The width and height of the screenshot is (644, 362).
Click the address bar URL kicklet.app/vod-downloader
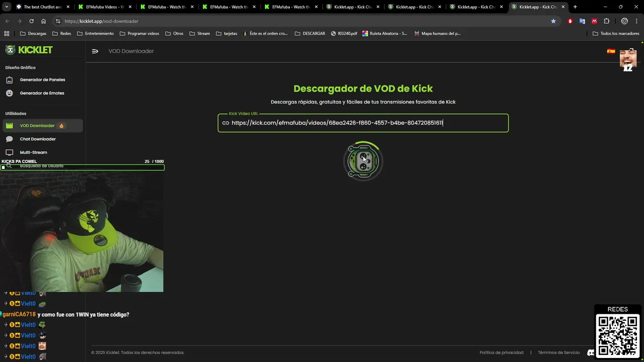(x=101, y=21)
